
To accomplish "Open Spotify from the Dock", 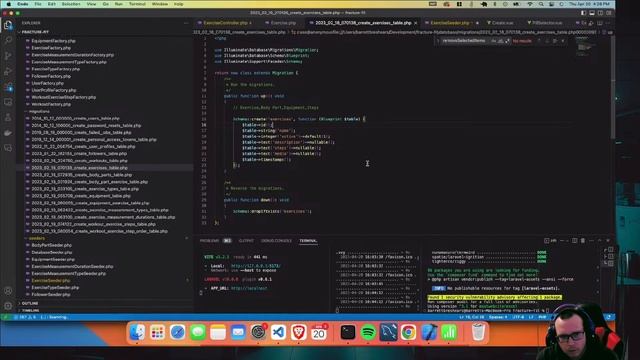I will point(368,332).
